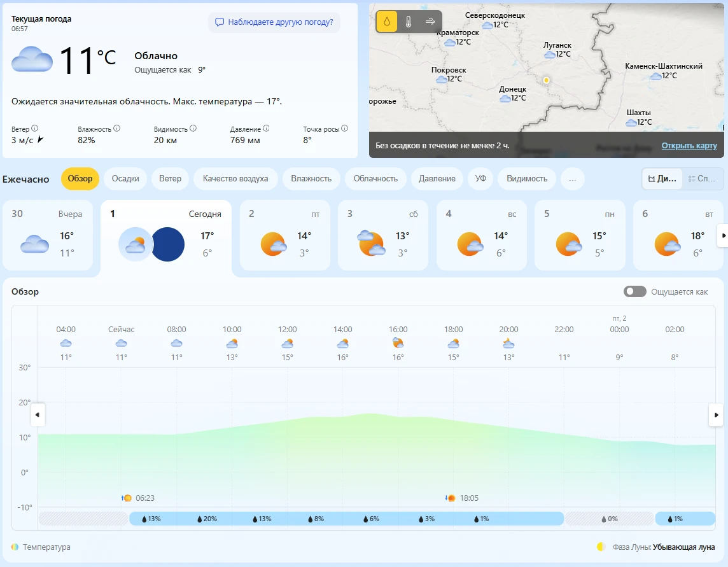Click the Шахты city label on map
The image size is (728, 567).
click(x=638, y=113)
